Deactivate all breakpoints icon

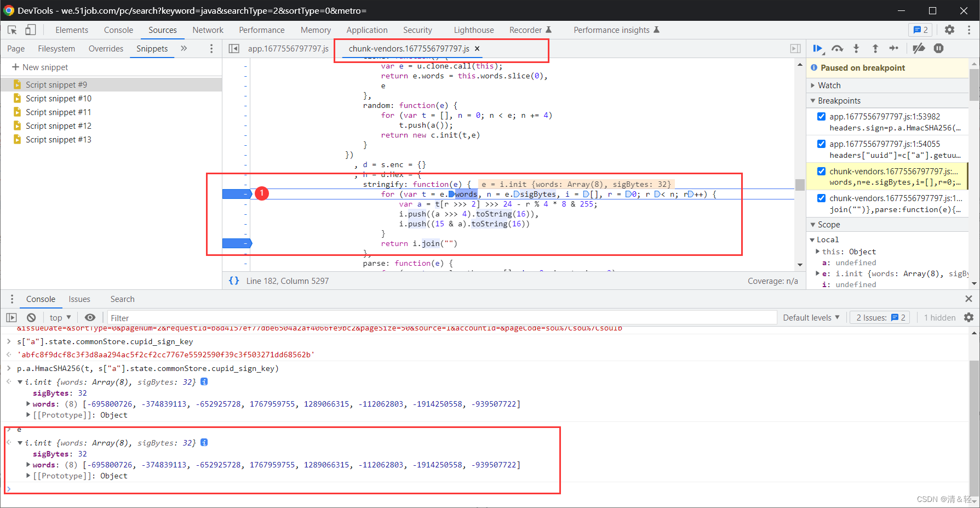coord(919,49)
